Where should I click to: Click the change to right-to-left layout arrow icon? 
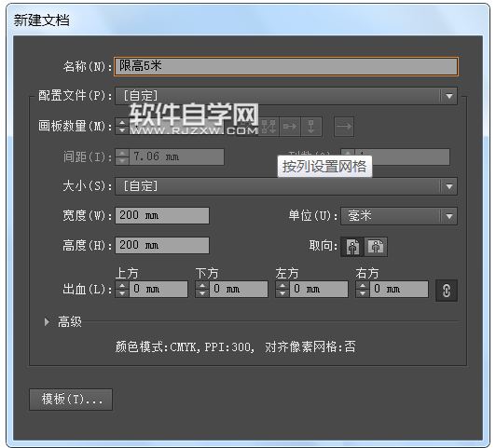(344, 127)
